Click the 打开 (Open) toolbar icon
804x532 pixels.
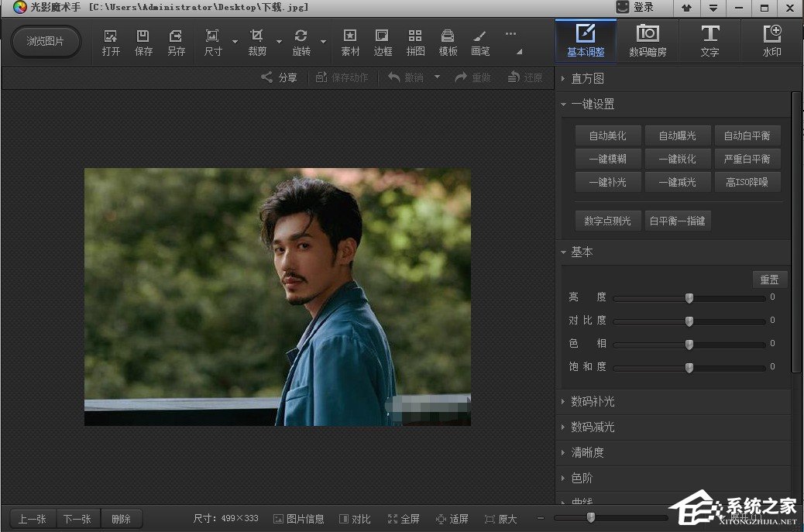pos(111,42)
